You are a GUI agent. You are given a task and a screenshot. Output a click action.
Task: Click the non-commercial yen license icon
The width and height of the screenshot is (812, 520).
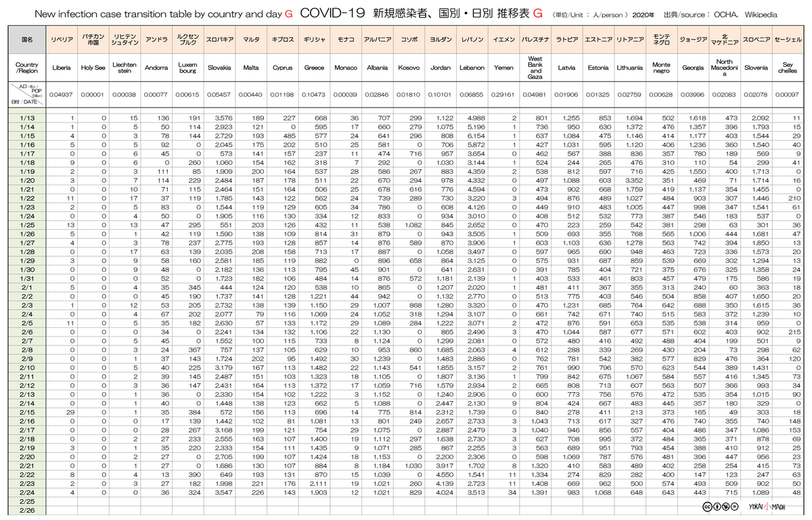tap(726, 506)
